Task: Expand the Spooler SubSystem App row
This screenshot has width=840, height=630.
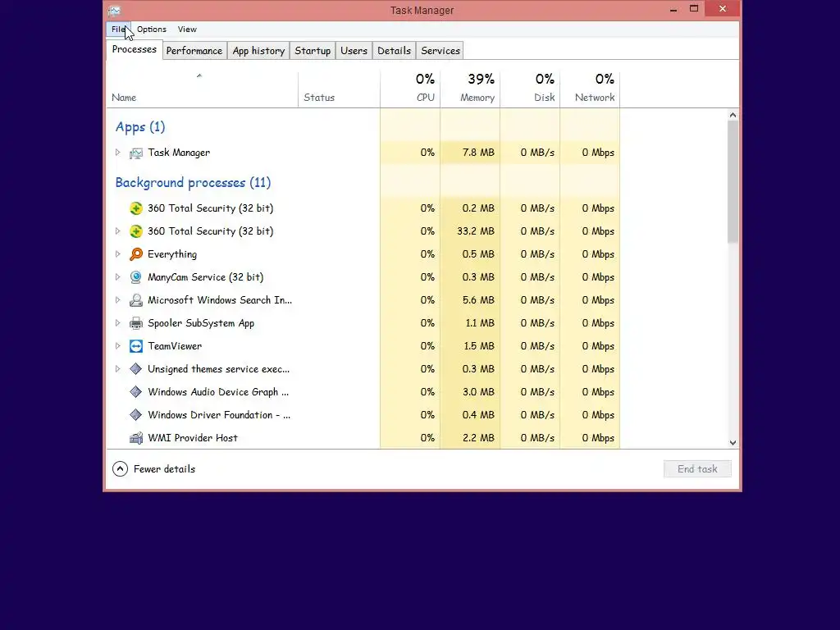Action: tap(118, 323)
